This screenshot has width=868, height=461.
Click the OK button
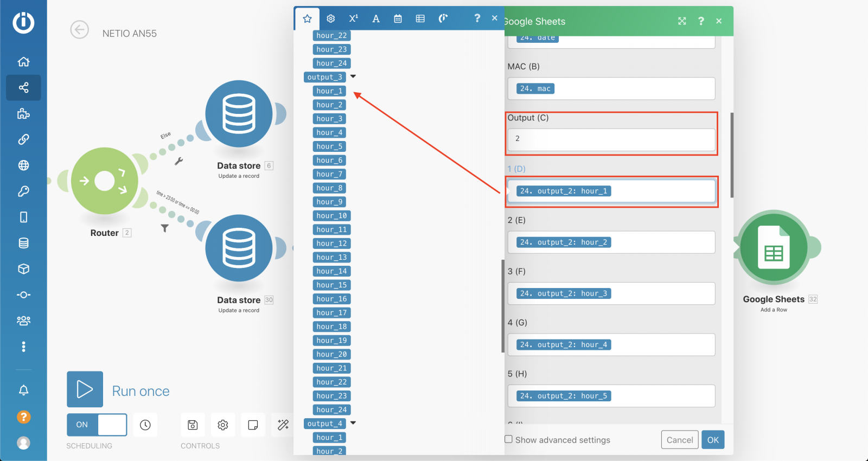click(x=713, y=440)
